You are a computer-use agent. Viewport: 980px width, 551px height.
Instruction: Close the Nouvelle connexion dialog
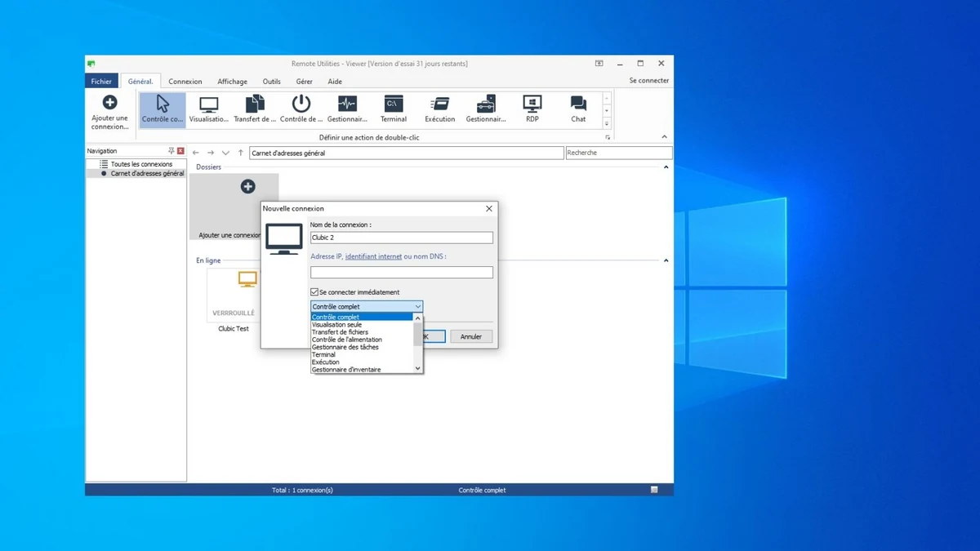coord(489,208)
